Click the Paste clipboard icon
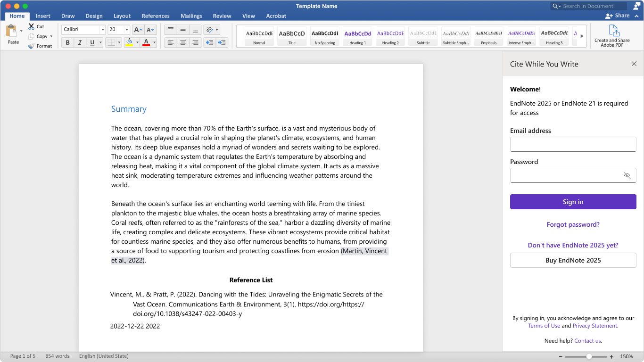Image resolution: width=644 pixels, height=362 pixels. 11,31
